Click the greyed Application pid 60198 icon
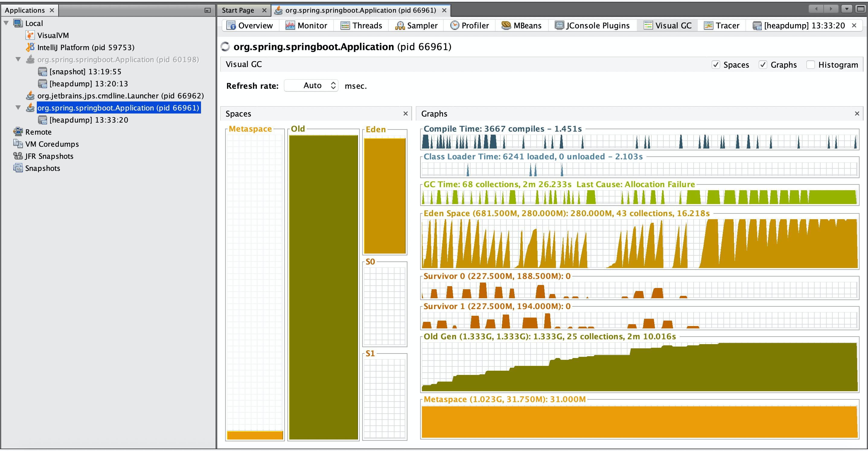Screen dimensions: 868x451 pyautogui.click(x=30, y=59)
